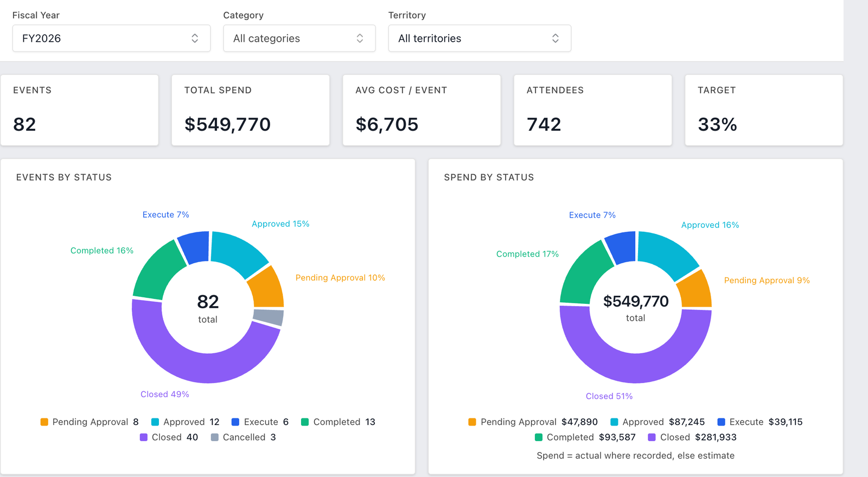This screenshot has width=868, height=477.
Task: Click the 'Closed 49%' chart label
Action: (165, 395)
